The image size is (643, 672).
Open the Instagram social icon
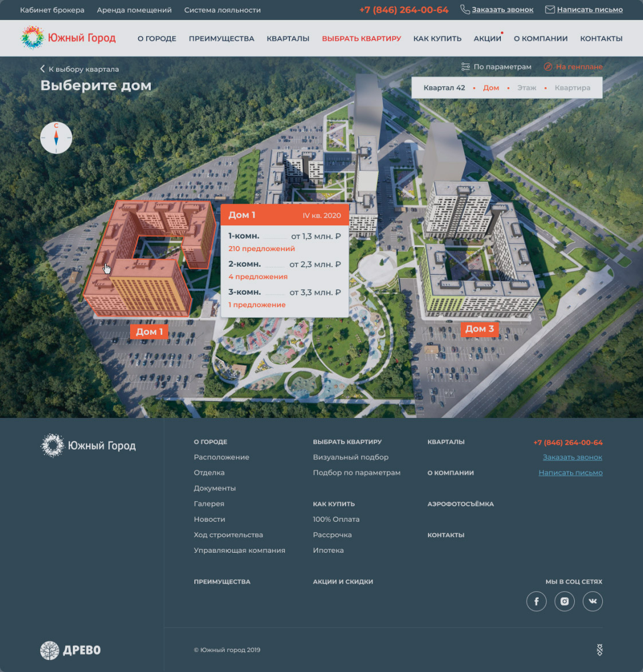[x=564, y=601]
